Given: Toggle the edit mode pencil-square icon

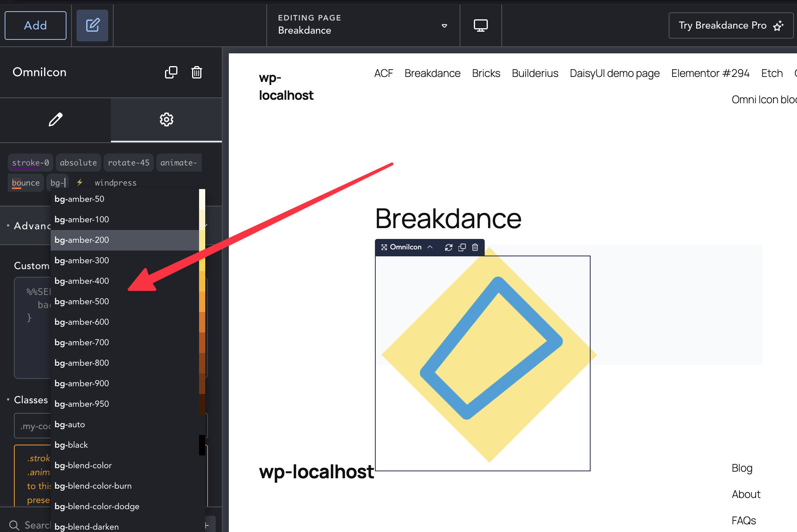Looking at the screenshot, I should click(92, 26).
